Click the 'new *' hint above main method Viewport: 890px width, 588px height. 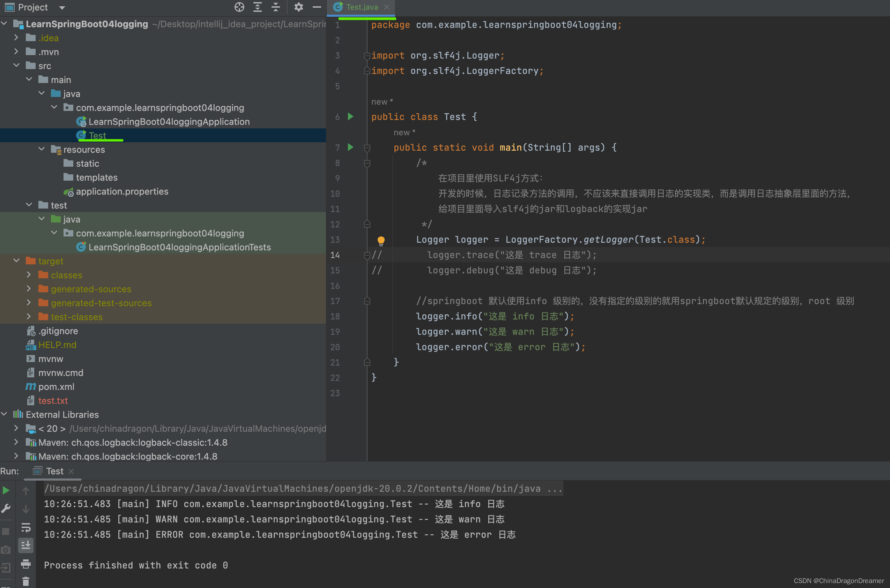tap(405, 133)
